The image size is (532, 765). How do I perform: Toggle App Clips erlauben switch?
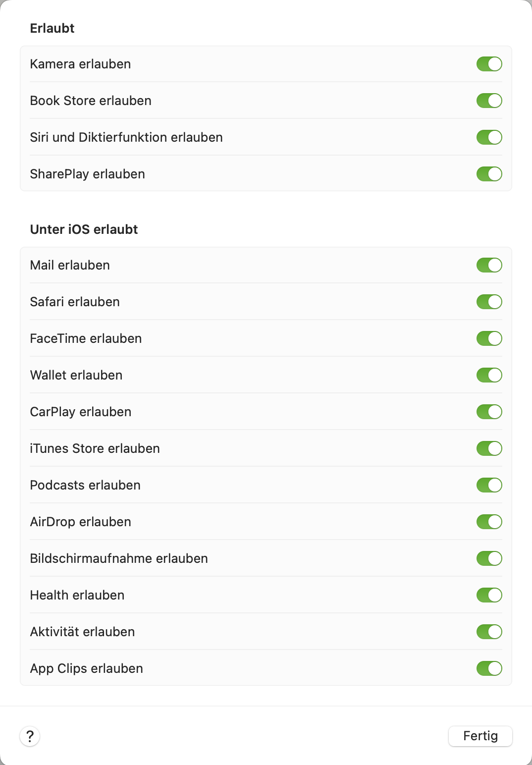[489, 668]
